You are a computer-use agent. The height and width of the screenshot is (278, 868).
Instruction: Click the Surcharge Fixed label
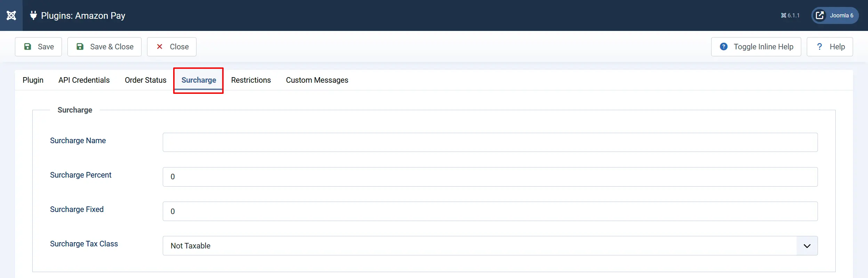click(77, 209)
